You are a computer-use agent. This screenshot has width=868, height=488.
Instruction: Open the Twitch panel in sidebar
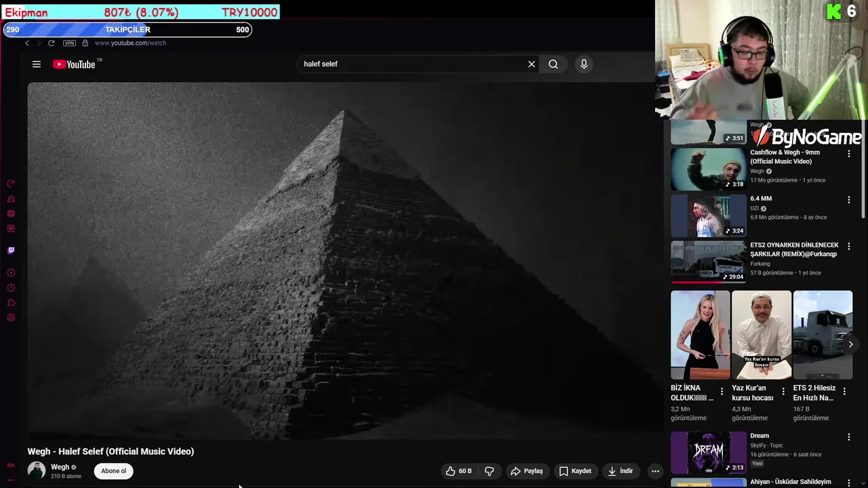point(11,250)
